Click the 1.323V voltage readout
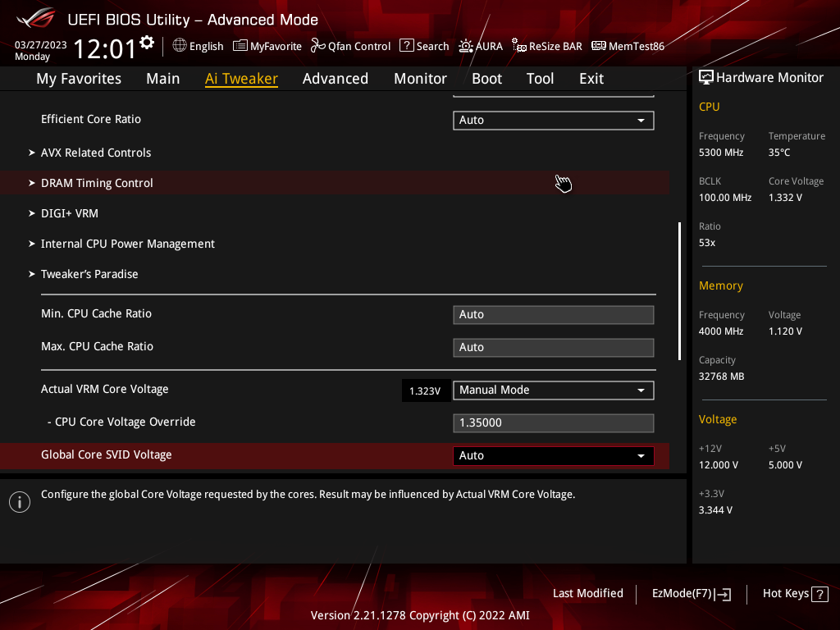Screen dimensions: 840x630 (425, 390)
